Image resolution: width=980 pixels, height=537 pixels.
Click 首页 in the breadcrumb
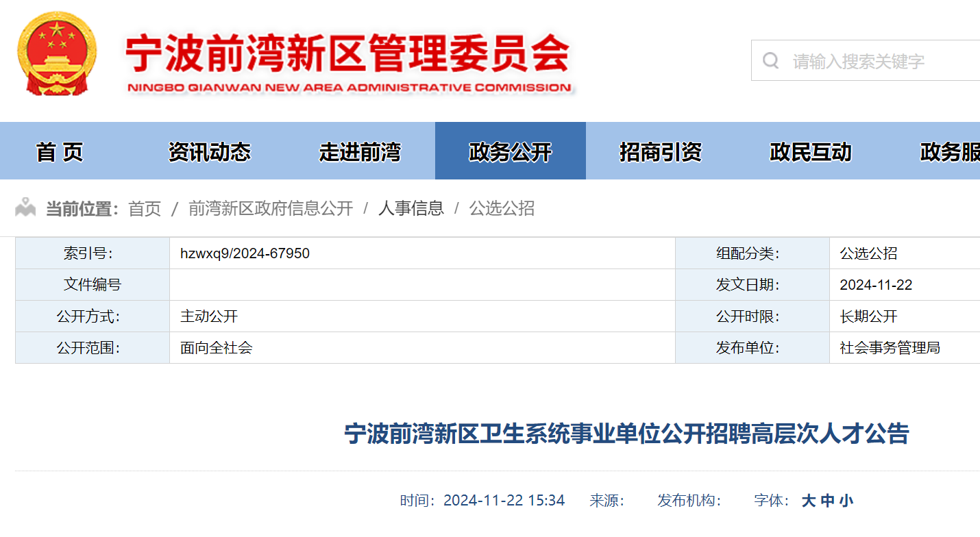coord(145,208)
